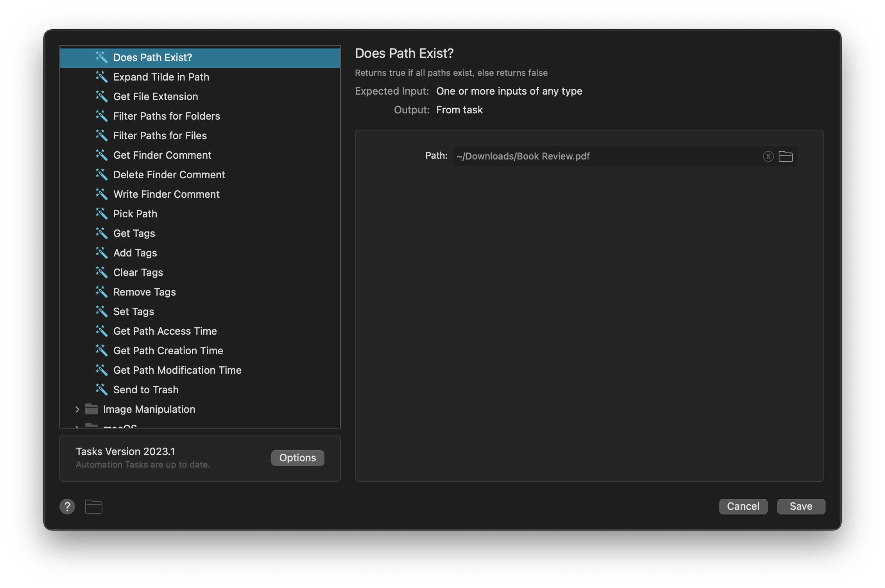Save the task configuration

(801, 506)
